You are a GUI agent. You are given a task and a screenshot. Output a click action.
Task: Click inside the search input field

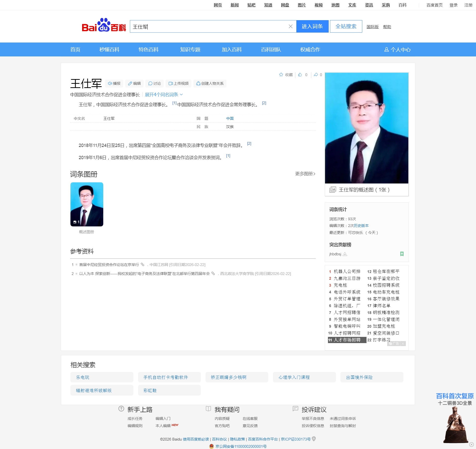(x=212, y=26)
